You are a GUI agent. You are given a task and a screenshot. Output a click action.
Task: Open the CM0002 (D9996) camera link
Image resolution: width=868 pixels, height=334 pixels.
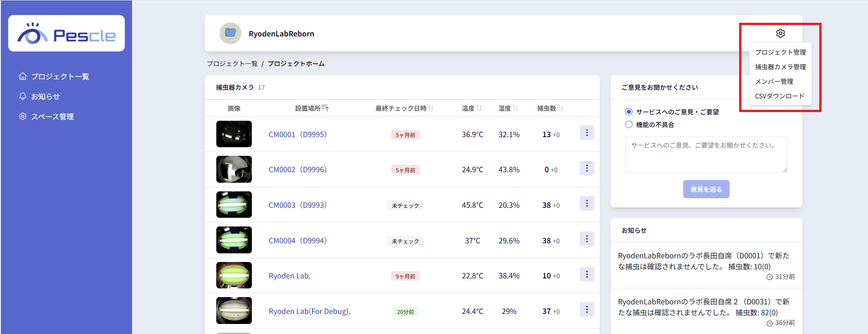point(297,170)
